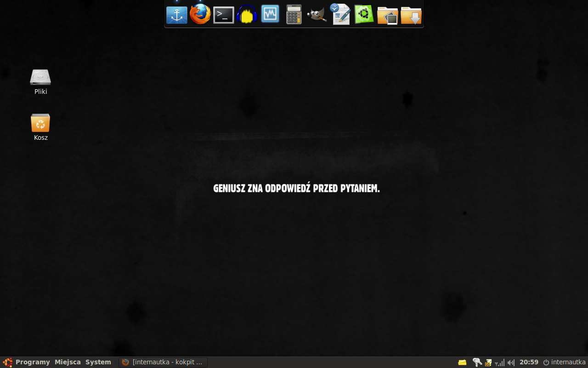588x368 pixels.
Task: Open the Pictures folder in the dock
Action: pos(387,15)
